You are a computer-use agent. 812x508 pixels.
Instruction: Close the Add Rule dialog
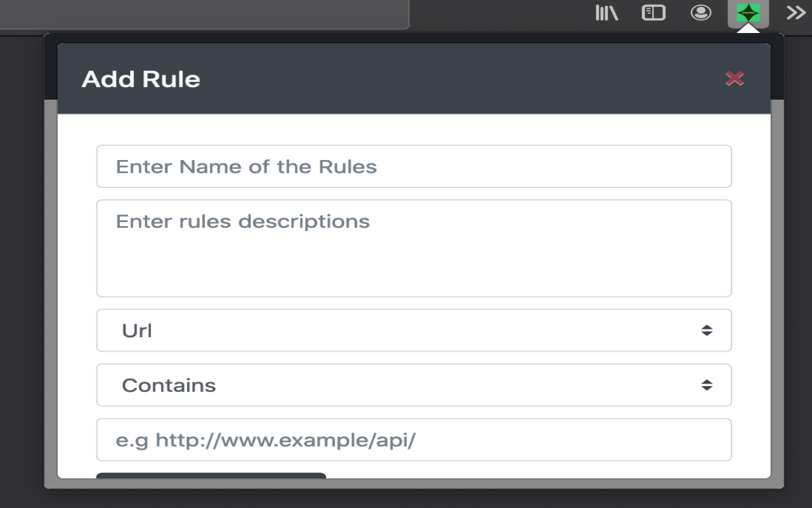735,78
